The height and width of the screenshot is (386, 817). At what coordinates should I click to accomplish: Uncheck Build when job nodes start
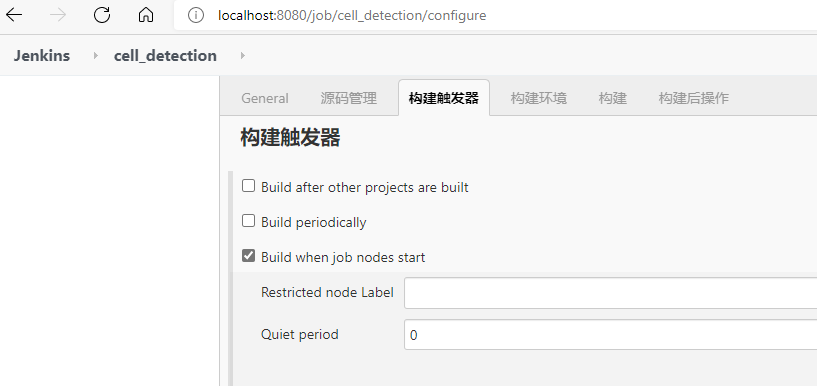(x=249, y=256)
